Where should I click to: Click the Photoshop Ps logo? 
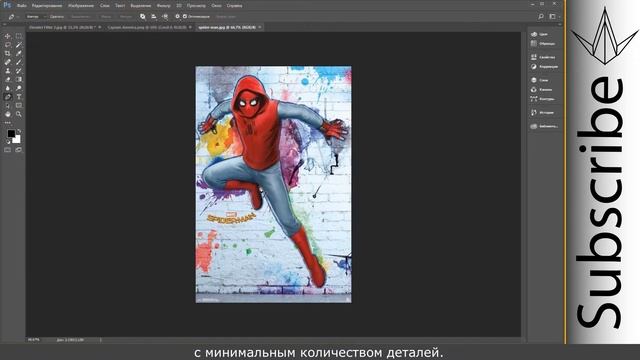pyautogui.click(x=7, y=5)
